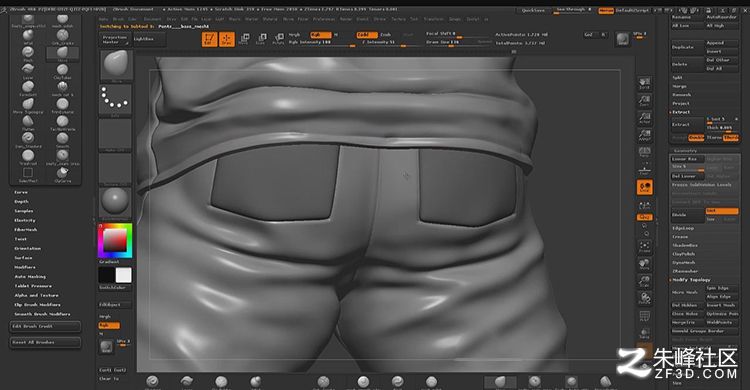Expand the FiberMesh section
The width and height of the screenshot is (750, 390).
coord(26,230)
